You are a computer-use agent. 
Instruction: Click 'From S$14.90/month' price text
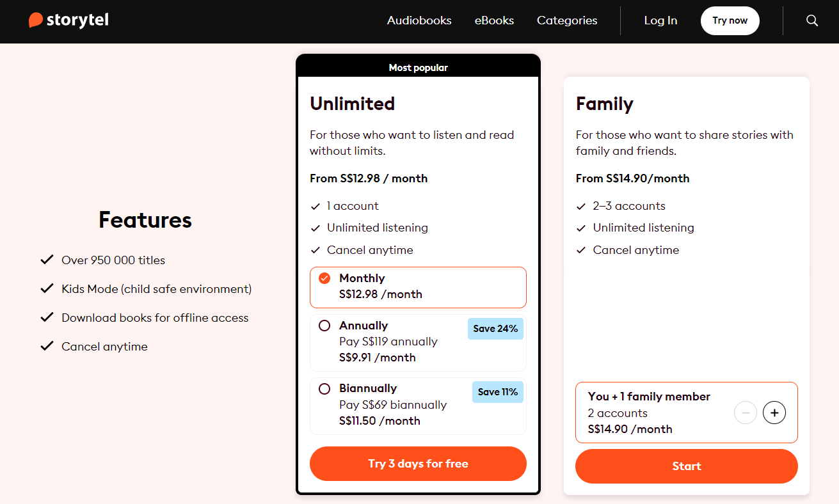[632, 178]
